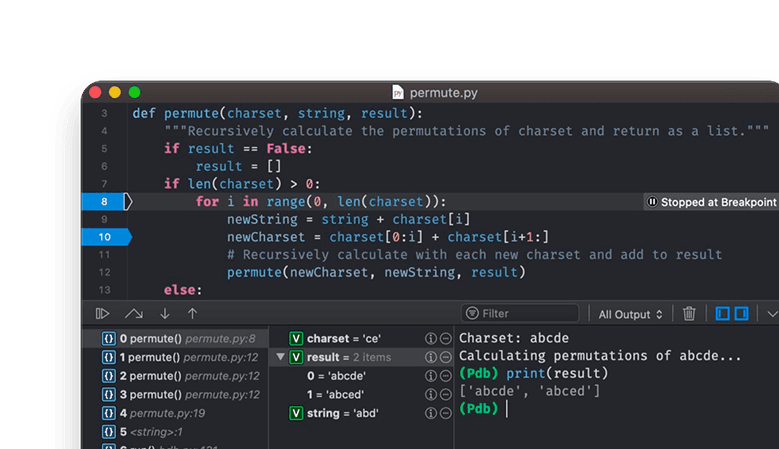Click the red close window button
Image resolution: width=779 pixels, height=449 pixels.
pos(95,92)
